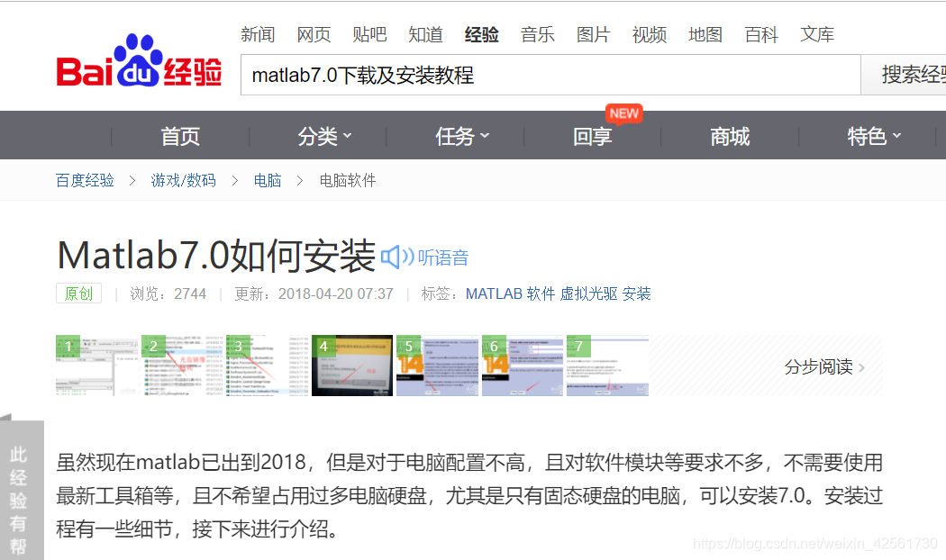Click the MATLAB tag link
Screen dimensions: 946x560
click(493, 294)
